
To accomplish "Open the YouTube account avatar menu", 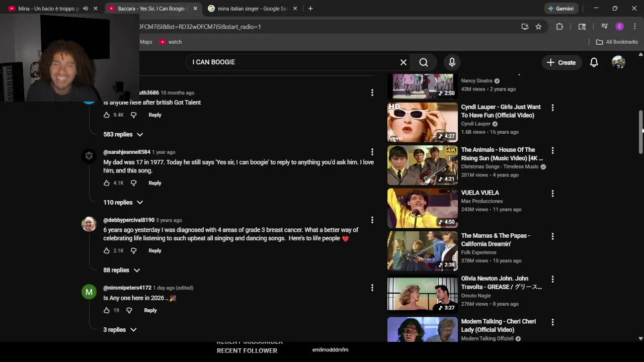I will click(618, 62).
